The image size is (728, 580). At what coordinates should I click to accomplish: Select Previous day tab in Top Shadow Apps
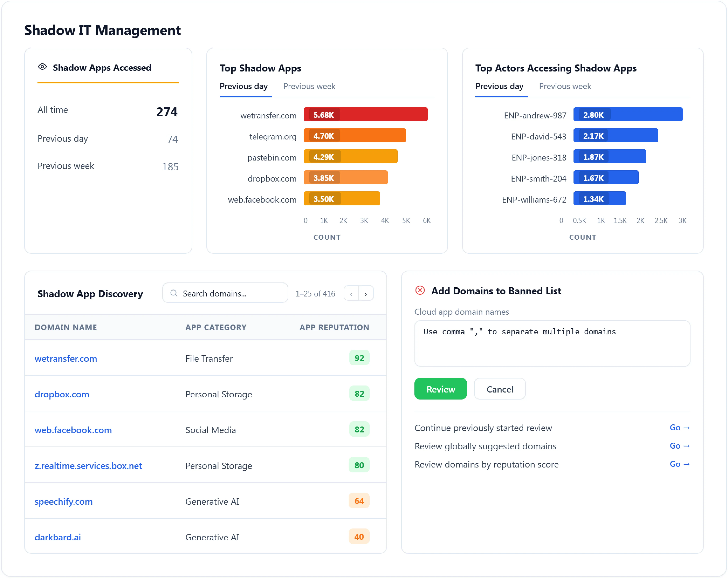(x=244, y=87)
